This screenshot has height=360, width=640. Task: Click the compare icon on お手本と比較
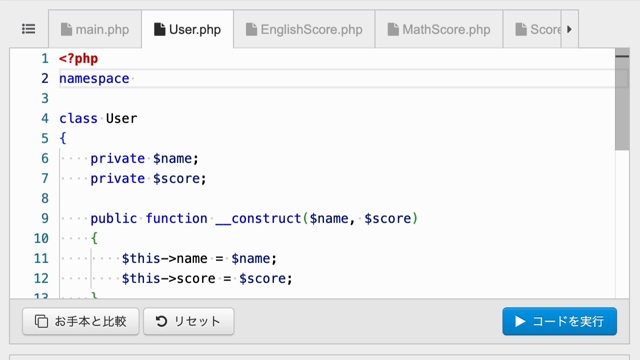(x=41, y=321)
